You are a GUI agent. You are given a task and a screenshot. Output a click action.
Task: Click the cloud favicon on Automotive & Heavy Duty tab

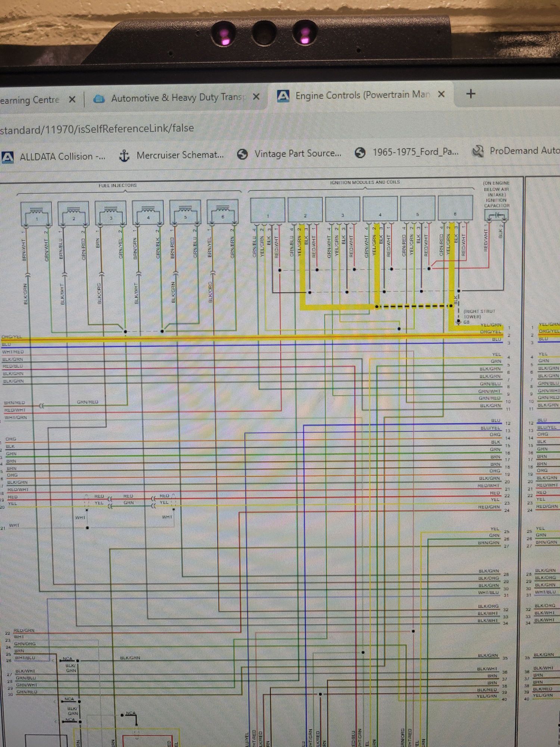pyautogui.click(x=99, y=99)
